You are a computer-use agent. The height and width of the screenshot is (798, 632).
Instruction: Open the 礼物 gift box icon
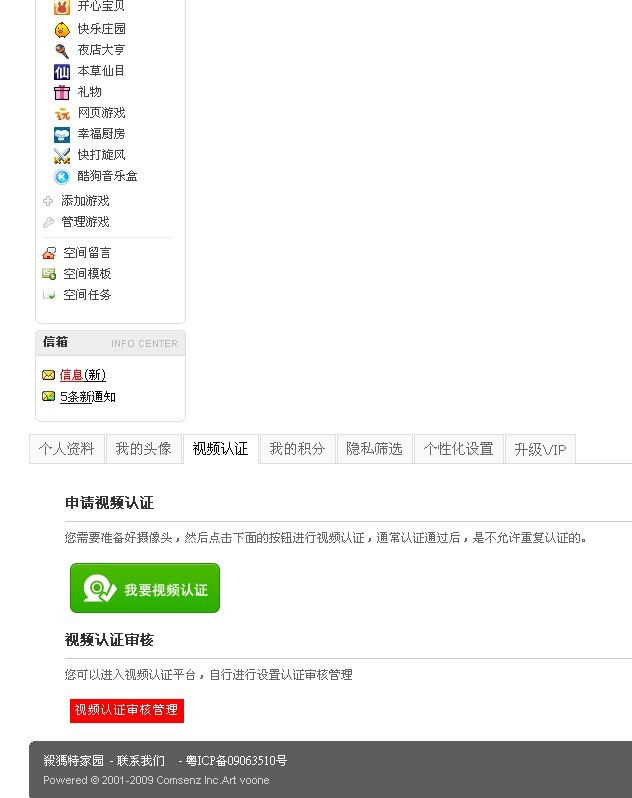coord(62,93)
